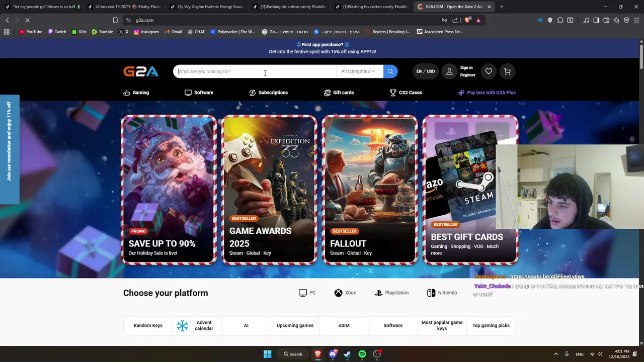Open the Random Keys category

pos(148,325)
